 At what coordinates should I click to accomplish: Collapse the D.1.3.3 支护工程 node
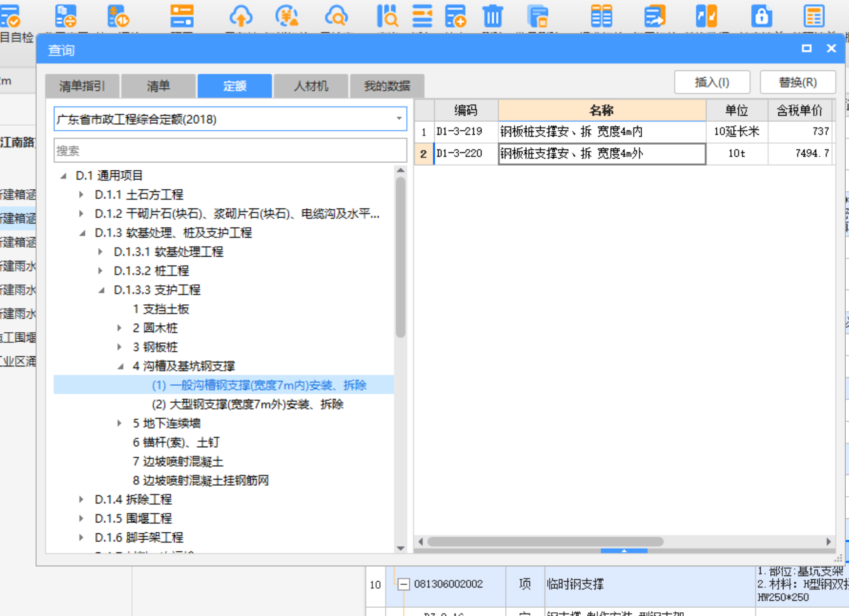(x=101, y=290)
